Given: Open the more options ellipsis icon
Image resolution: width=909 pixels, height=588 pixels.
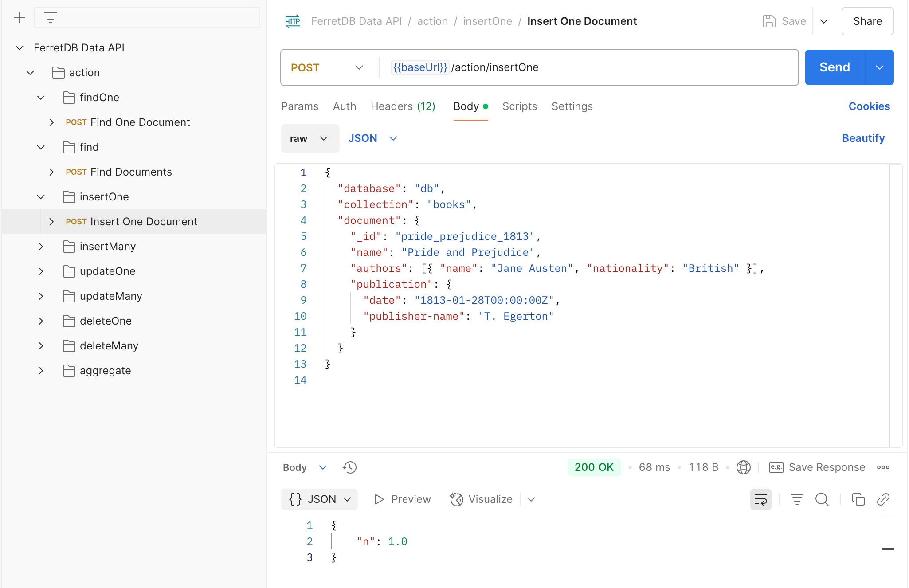Looking at the screenshot, I should point(883,467).
